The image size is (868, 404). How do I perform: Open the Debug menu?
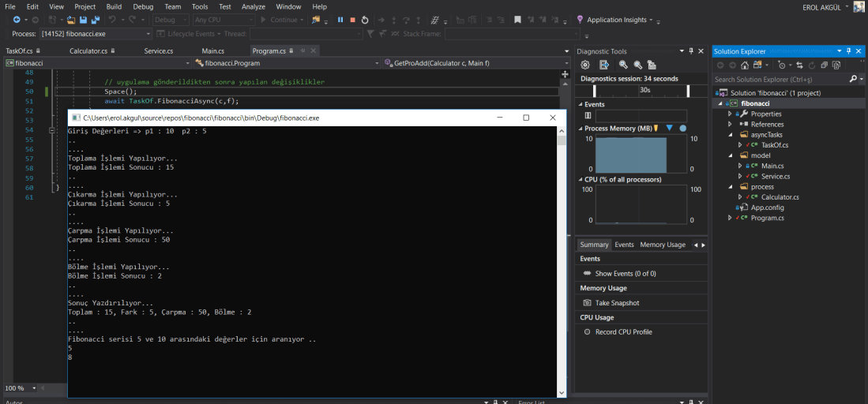pyautogui.click(x=143, y=6)
